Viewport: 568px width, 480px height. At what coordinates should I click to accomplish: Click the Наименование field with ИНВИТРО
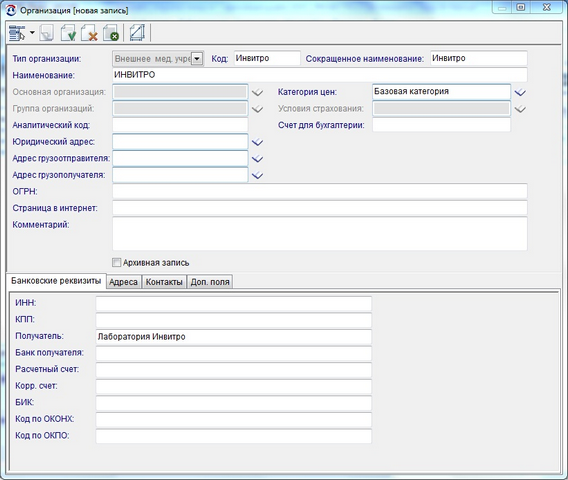pos(320,75)
